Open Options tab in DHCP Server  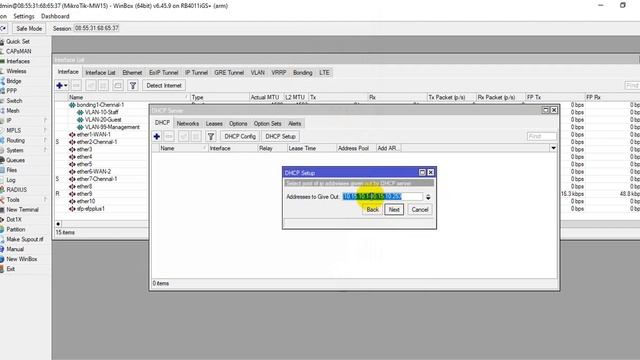point(238,124)
